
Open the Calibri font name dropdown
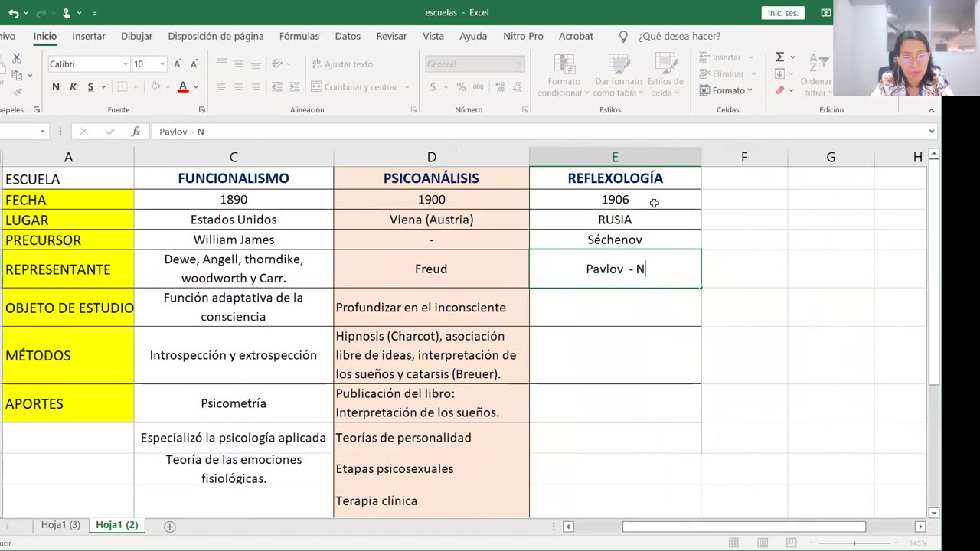126,64
